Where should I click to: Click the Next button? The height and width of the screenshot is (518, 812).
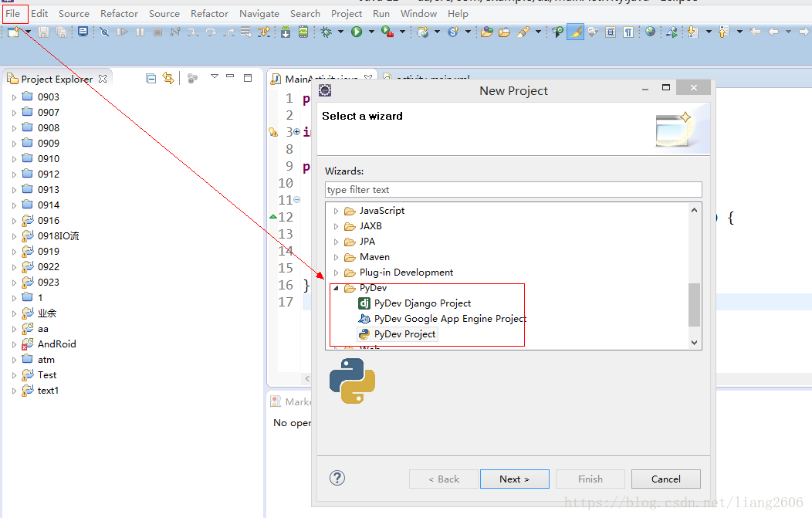(x=515, y=479)
